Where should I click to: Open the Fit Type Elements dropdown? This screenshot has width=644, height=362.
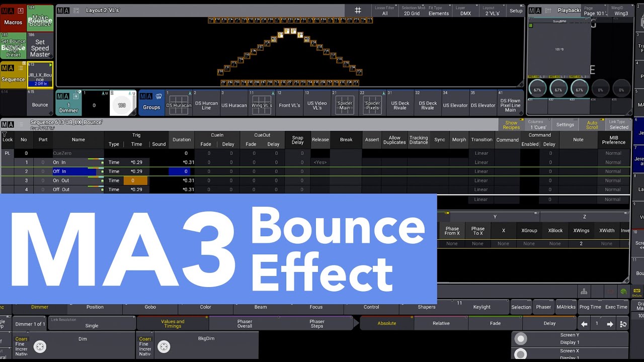(x=438, y=11)
